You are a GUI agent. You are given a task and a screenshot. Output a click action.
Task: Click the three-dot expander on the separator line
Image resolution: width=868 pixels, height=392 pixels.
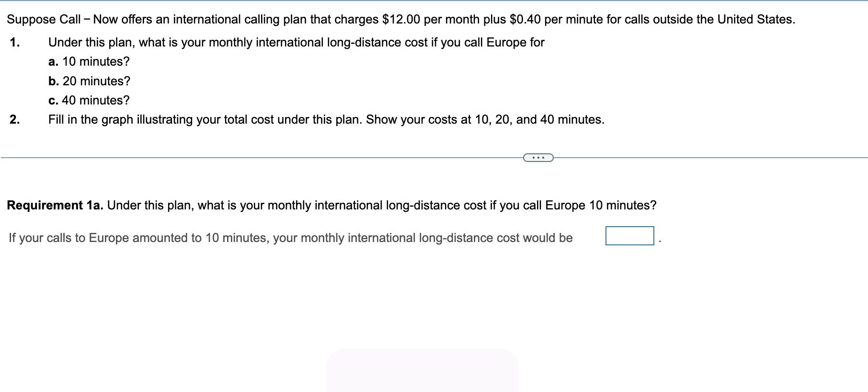(538, 157)
